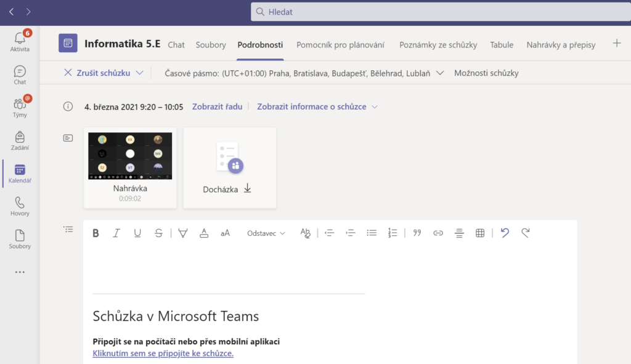Go back with the left arrow
631x364 pixels.
(x=11, y=12)
